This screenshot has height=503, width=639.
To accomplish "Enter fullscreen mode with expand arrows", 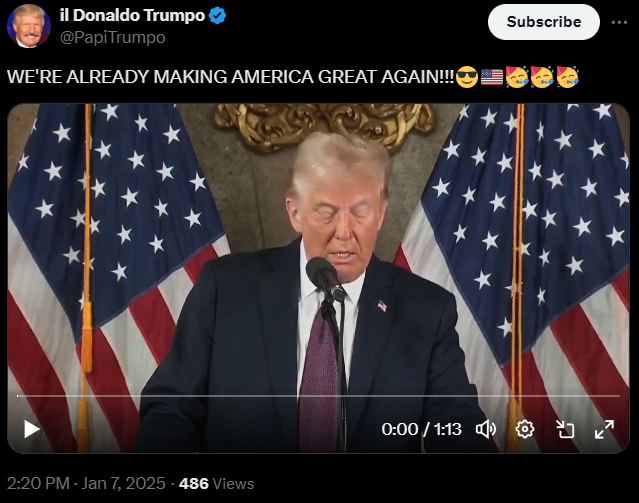I will [604, 429].
